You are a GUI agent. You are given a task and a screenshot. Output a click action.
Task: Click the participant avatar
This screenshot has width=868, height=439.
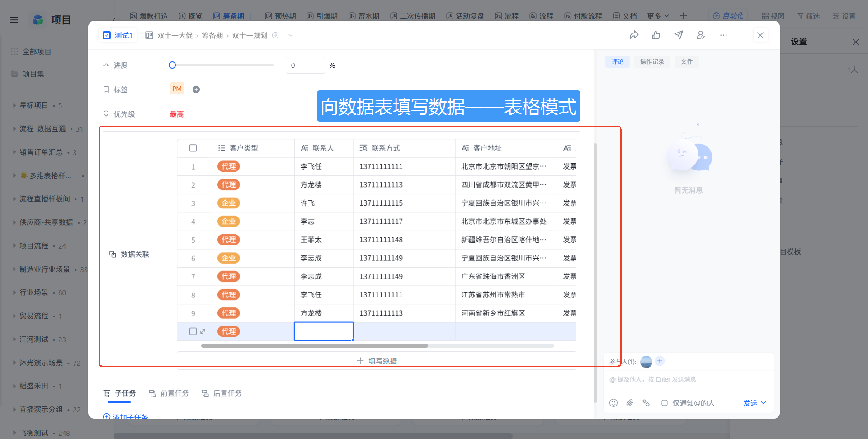[646, 361]
